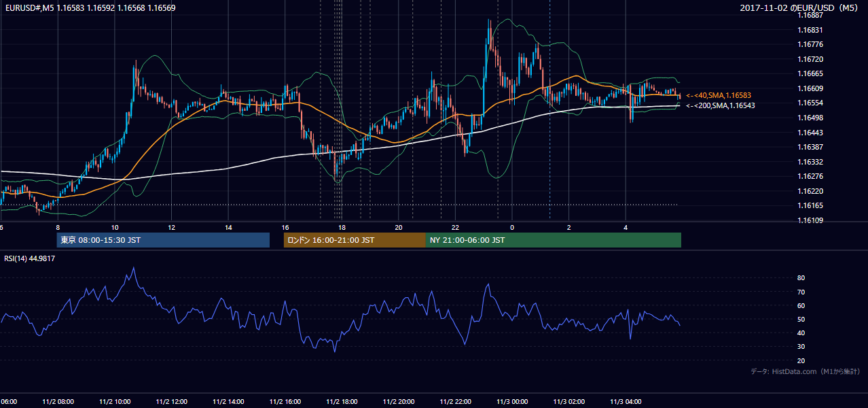Click the 11/2 16:00 bottom time label
The height and width of the screenshot is (408, 868).
click(285, 402)
